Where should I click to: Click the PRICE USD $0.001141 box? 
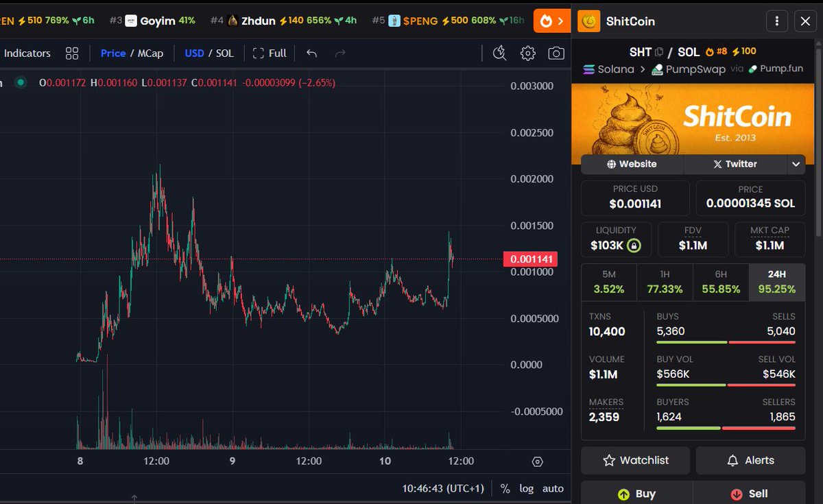(x=635, y=197)
